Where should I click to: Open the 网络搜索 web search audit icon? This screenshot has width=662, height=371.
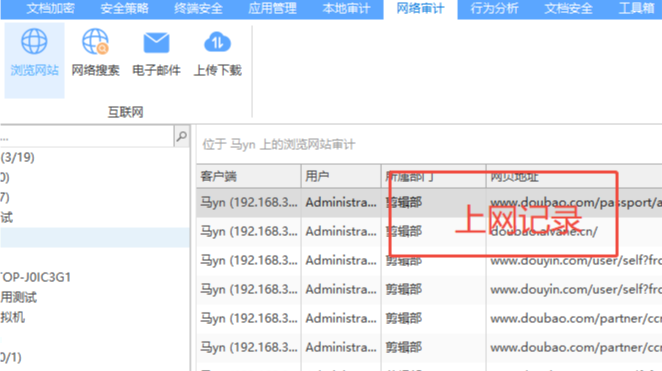tap(95, 53)
